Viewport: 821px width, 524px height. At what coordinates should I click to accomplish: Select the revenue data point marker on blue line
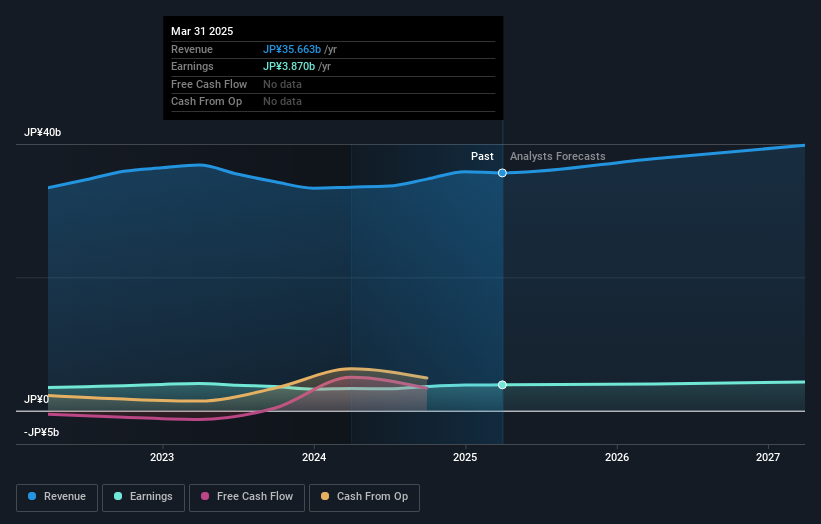tap(502, 173)
